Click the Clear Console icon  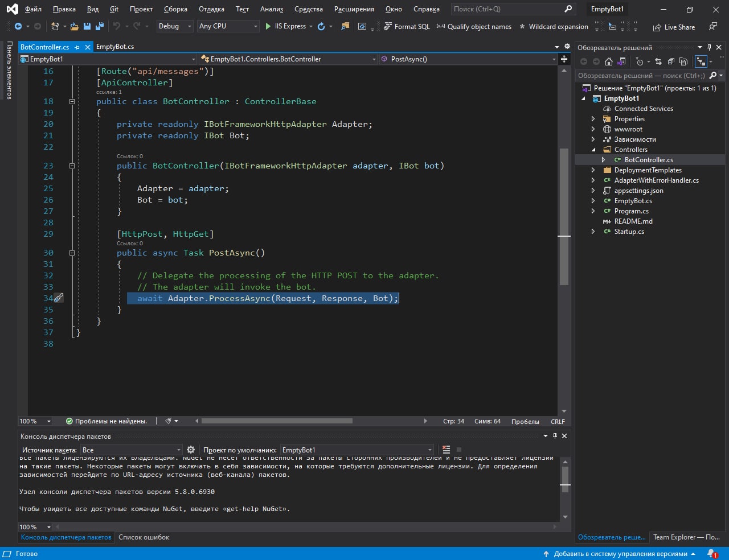coord(446,450)
